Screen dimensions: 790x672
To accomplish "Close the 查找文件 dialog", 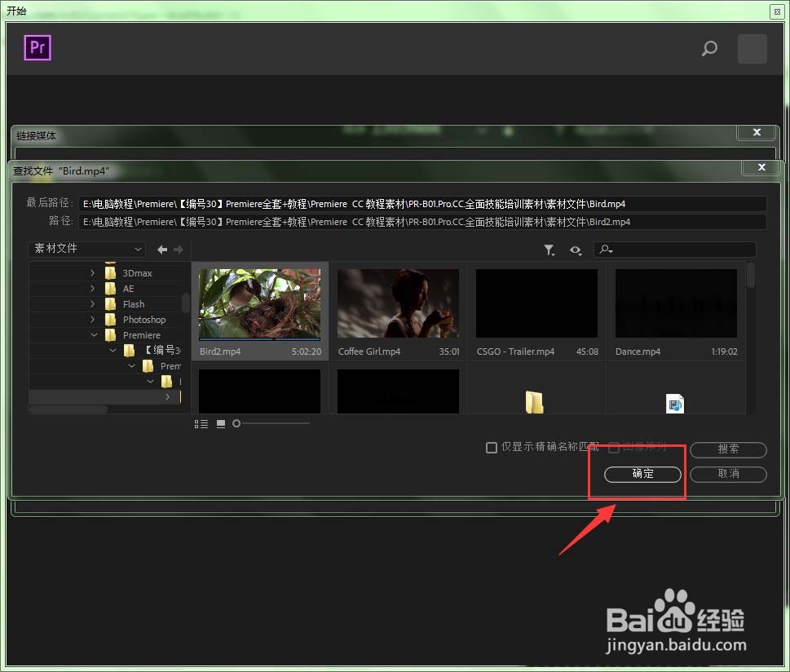I will point(761,167).
